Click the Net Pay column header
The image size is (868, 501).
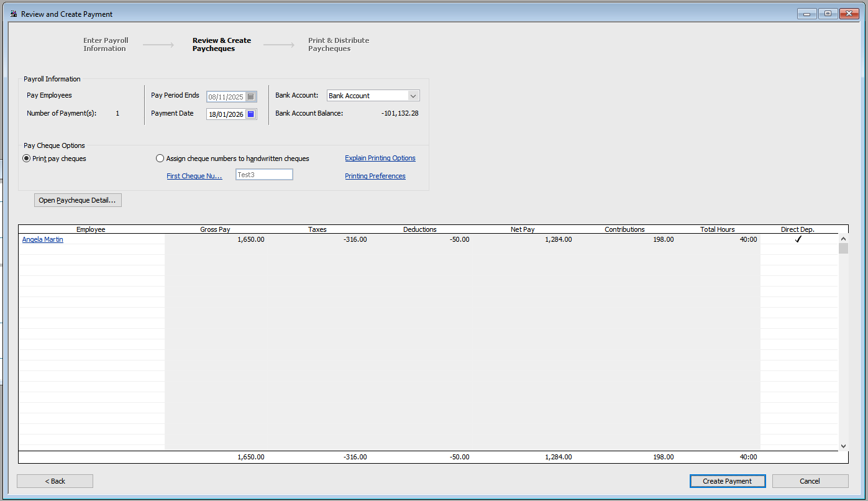[x=523, y=229]
